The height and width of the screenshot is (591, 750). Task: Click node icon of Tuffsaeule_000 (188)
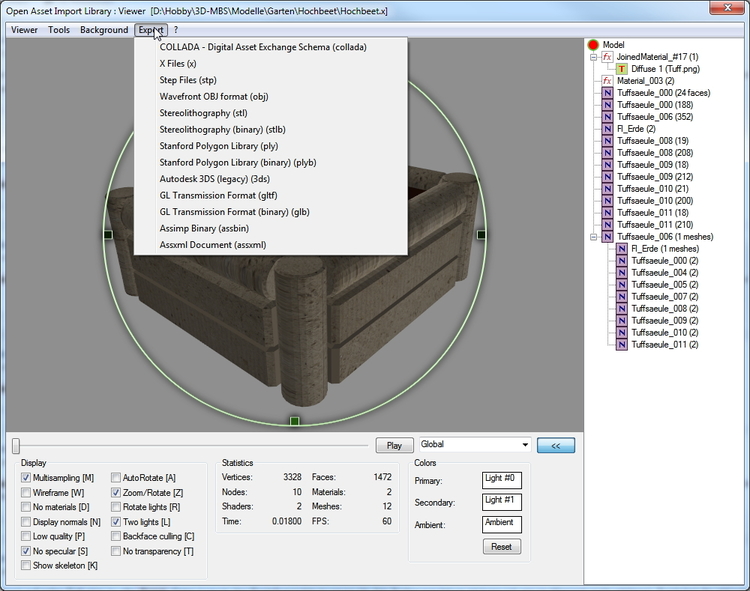(607, 105)
